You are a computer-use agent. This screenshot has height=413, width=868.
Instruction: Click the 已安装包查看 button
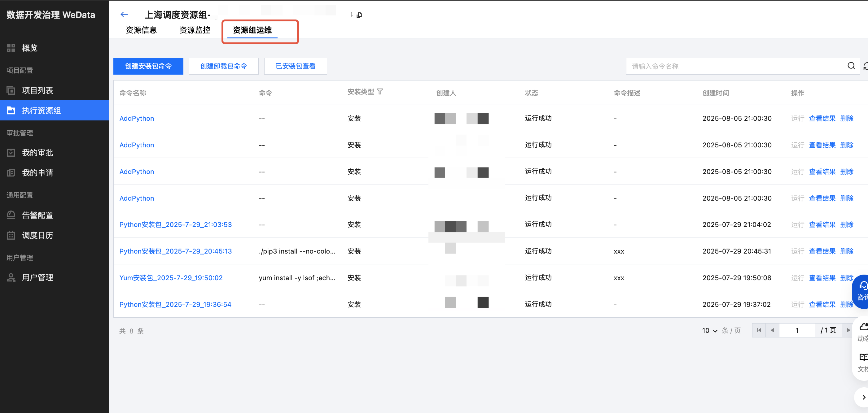tap(296, 66)
